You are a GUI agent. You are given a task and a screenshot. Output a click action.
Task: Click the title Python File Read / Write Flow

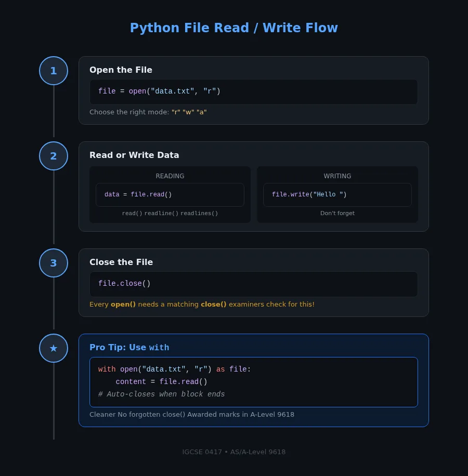(x=234, y=28)
